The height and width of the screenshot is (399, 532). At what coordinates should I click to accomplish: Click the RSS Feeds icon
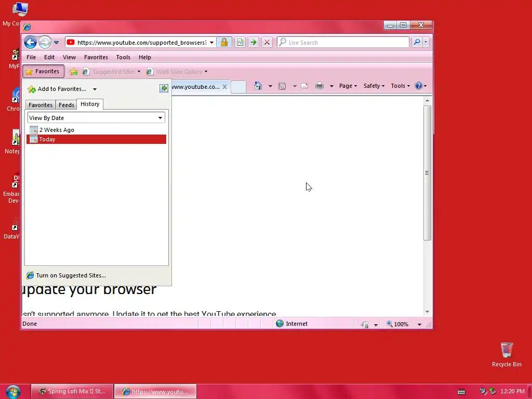point(282,86)
